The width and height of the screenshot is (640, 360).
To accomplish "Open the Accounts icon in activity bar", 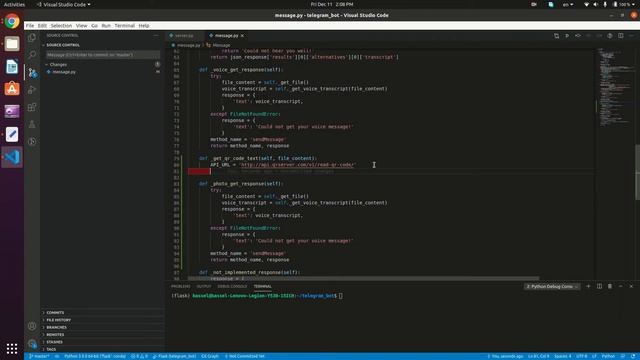I will (x=32, y=326).
